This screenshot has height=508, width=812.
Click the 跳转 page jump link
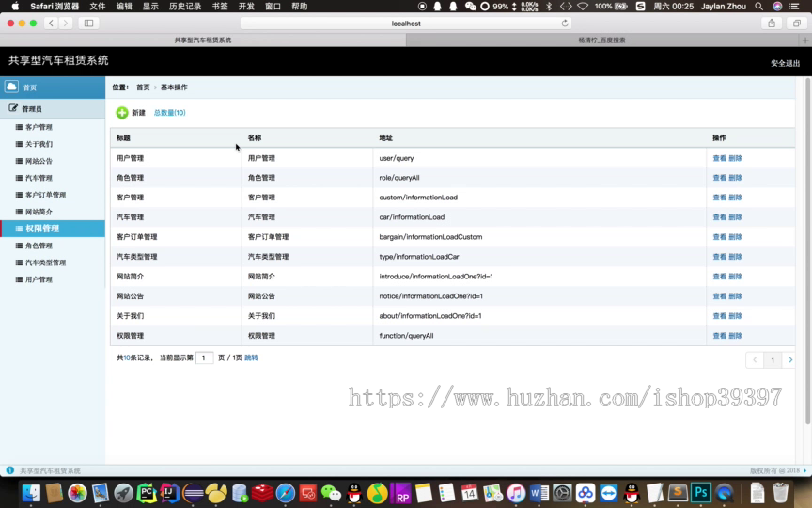(251, 357)
